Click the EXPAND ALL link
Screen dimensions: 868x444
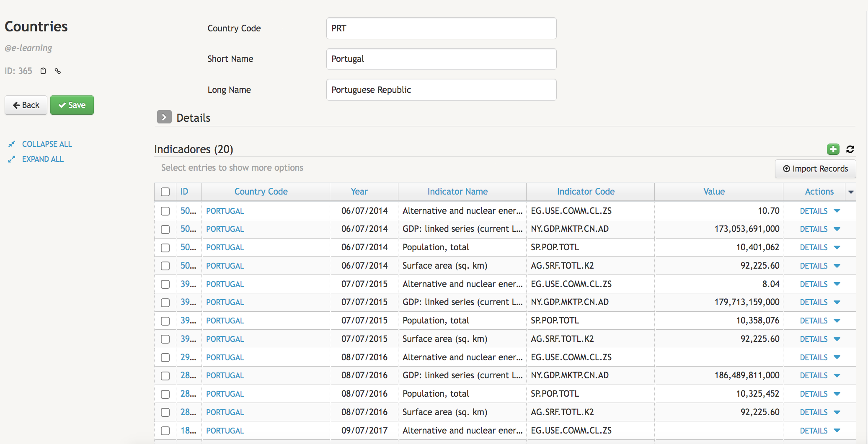[x=43, y=159]
